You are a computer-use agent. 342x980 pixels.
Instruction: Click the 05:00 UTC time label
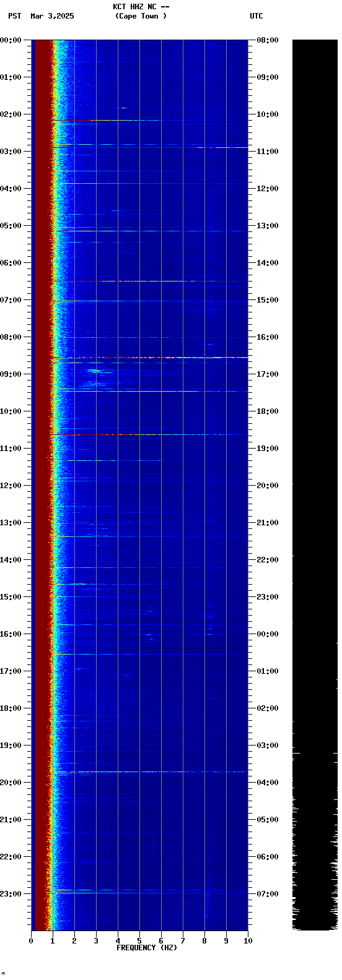[268, 820]
